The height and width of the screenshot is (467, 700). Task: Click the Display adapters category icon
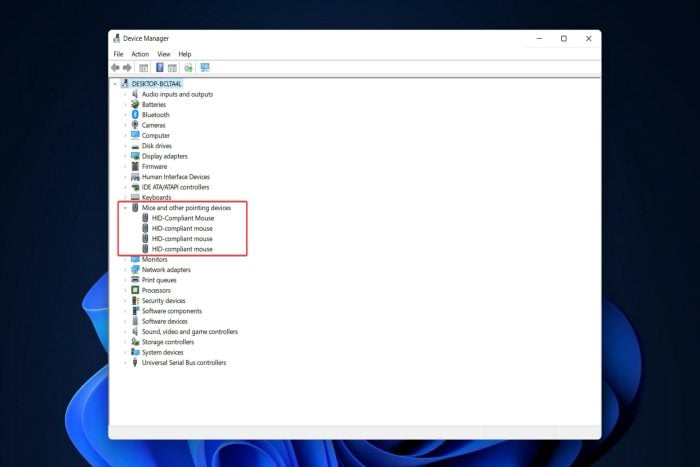[x=135, y=156]
